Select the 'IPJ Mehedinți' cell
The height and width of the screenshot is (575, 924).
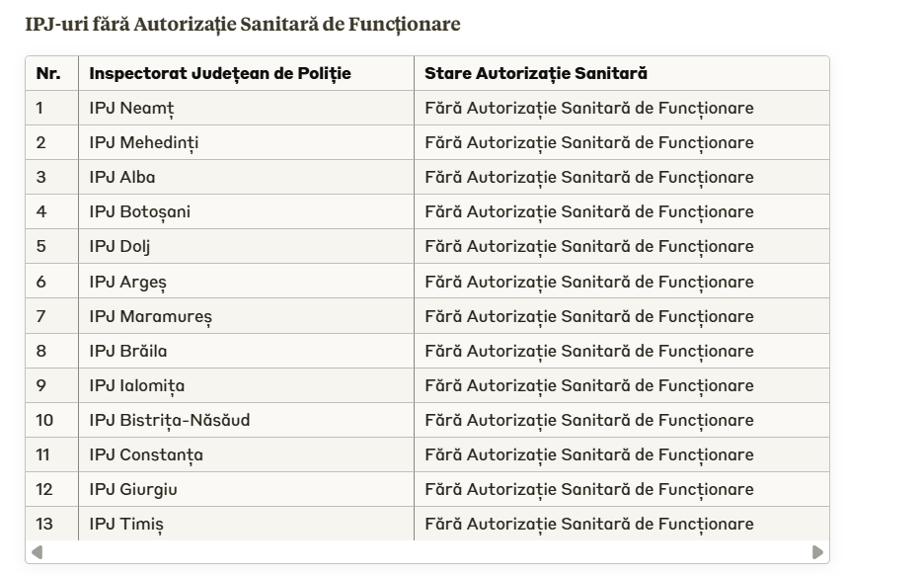click(143, 142)
